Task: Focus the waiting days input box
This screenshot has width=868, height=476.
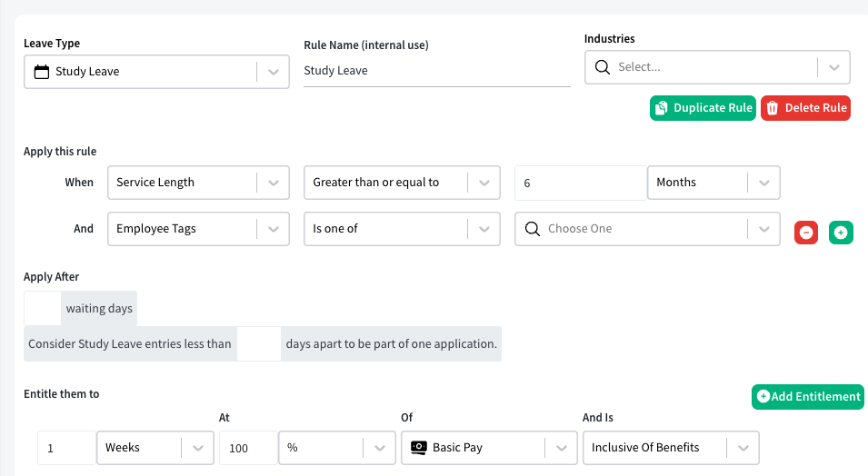Action: (x=43, y=308)
